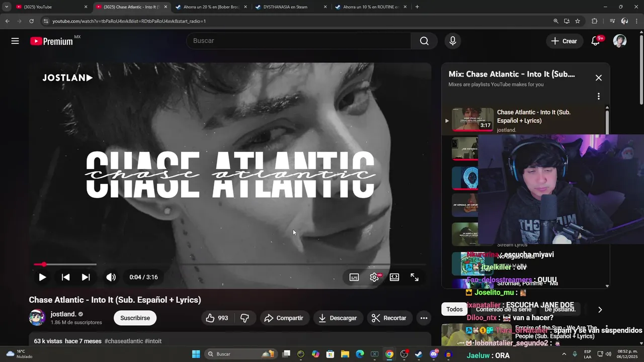Image resolution: width=644 pixels, height=362 pixels.
Task: Focus the Buscar search field
Action: [299, 41]
